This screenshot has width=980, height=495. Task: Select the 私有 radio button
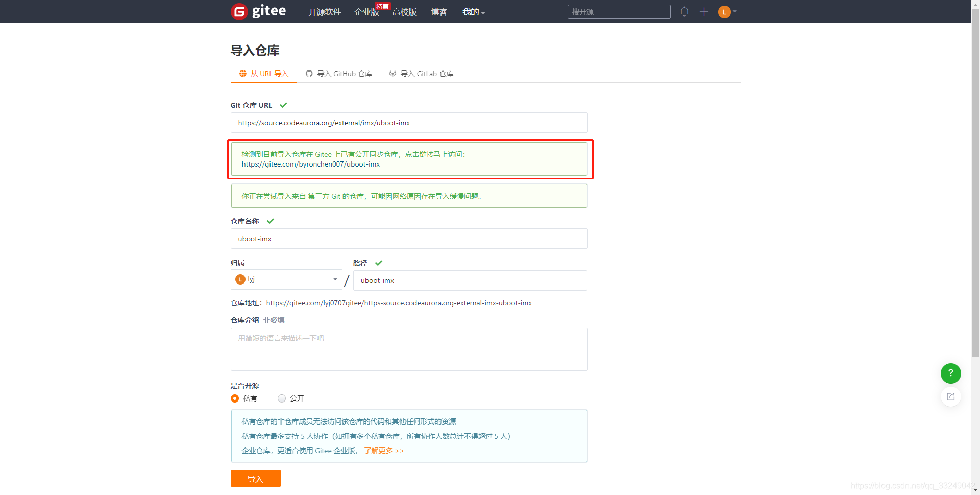click(x=235, y=398)
